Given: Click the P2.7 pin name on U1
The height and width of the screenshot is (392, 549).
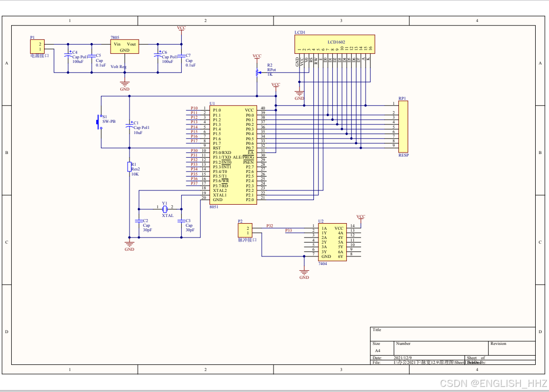Looking at the screenshot, I should [249, 167].
